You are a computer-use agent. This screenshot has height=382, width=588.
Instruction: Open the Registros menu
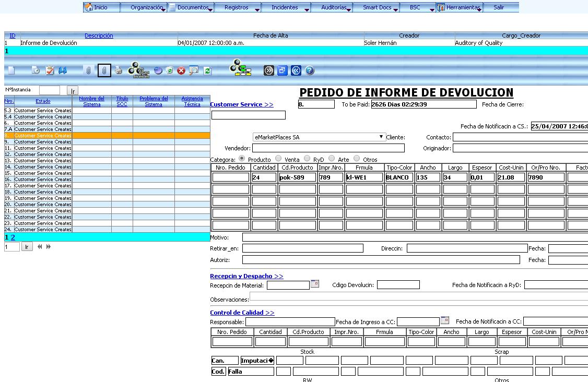click(237, 7)
